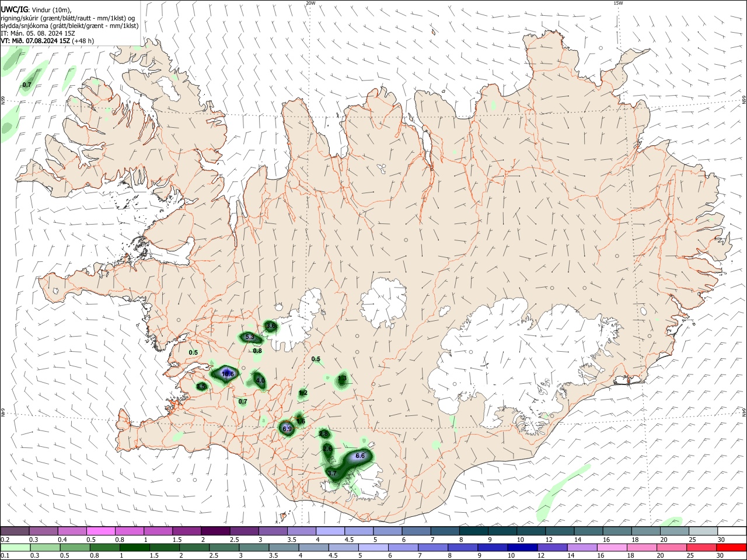Screen dimensions: 747x560
Task: Click the 1.2 rainfall label
Action: point(303,393)
